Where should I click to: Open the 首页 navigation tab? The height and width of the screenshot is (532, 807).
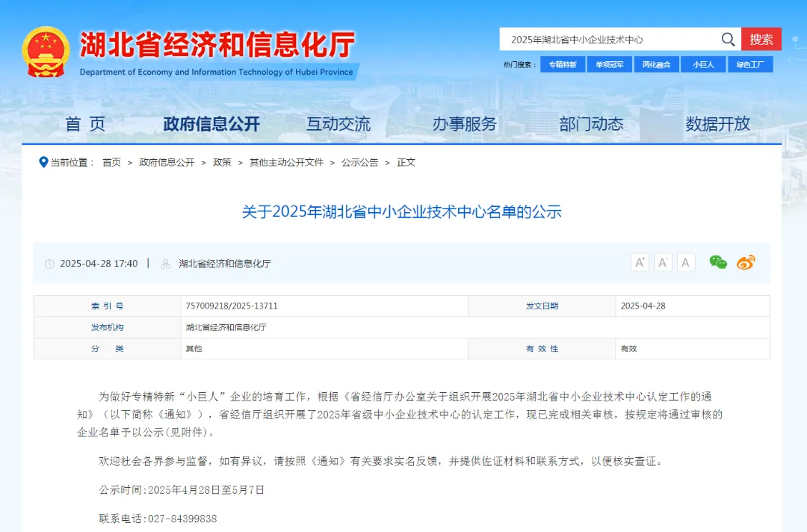[85, 124]
